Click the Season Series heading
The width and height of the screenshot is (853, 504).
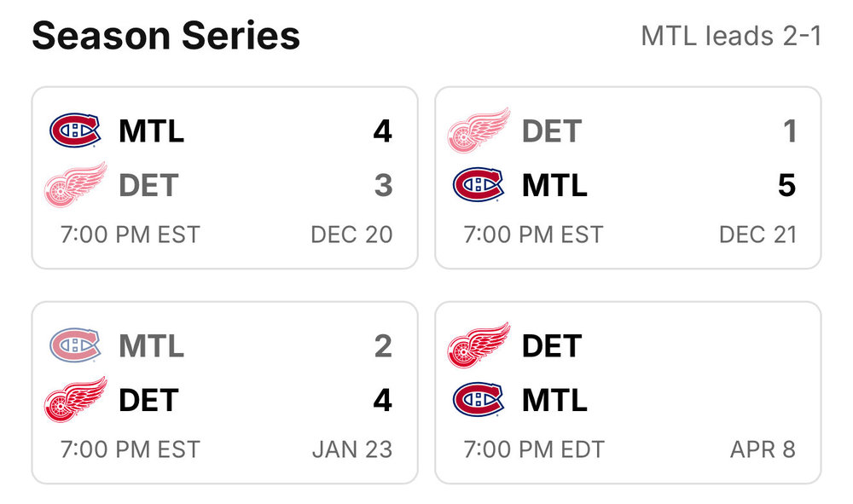pyautogui.click(x=166, y=36)
